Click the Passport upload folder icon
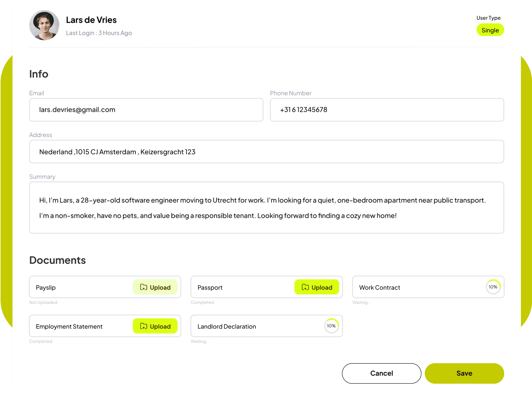The width and height of the screenshot is (532, 394). pos(305,287)
